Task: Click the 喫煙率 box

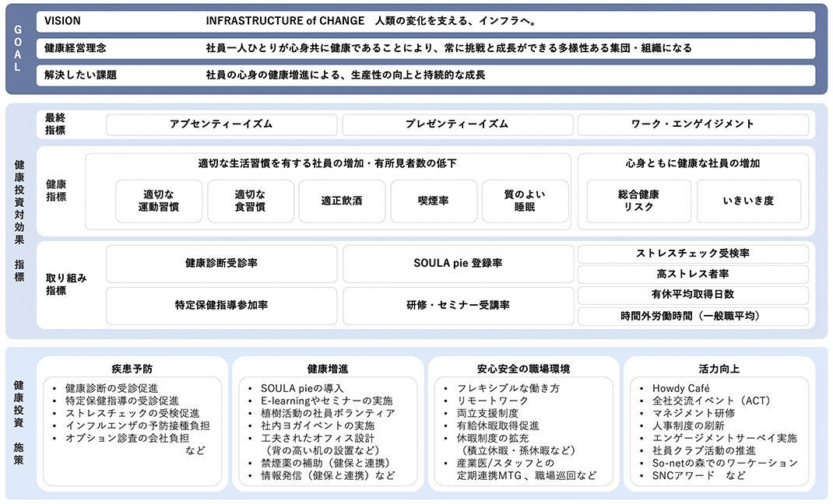Action: point(434,201)
